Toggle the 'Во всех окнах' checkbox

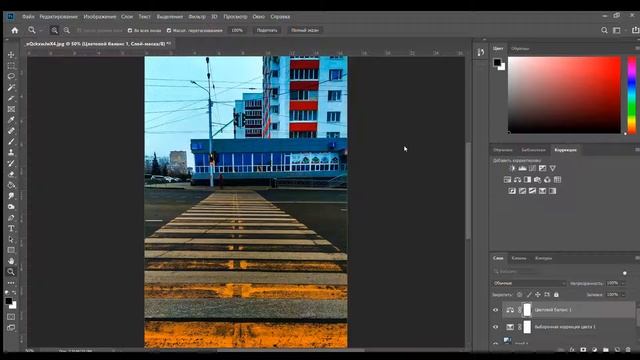pyautogui.click(x=130, y=30)
